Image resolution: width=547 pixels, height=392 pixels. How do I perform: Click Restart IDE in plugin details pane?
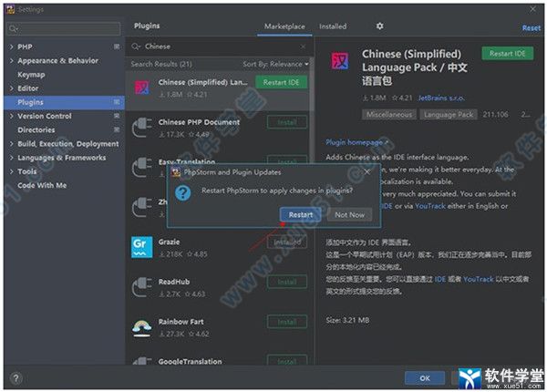tap(507, 54)
